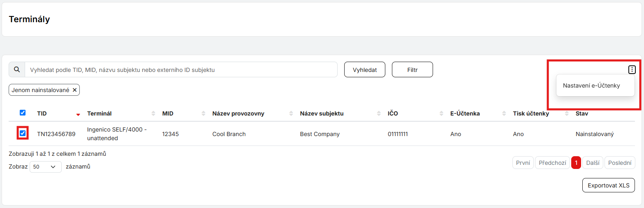644x208 pixels.
Task: Sort by the TID column arrow
Action: click(78, 114)
